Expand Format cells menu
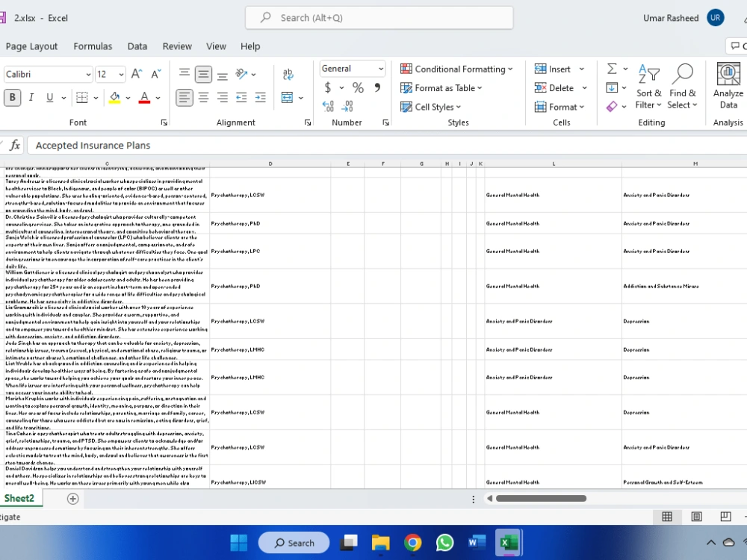This screenshot has width=747, height=560. [560, 107]
